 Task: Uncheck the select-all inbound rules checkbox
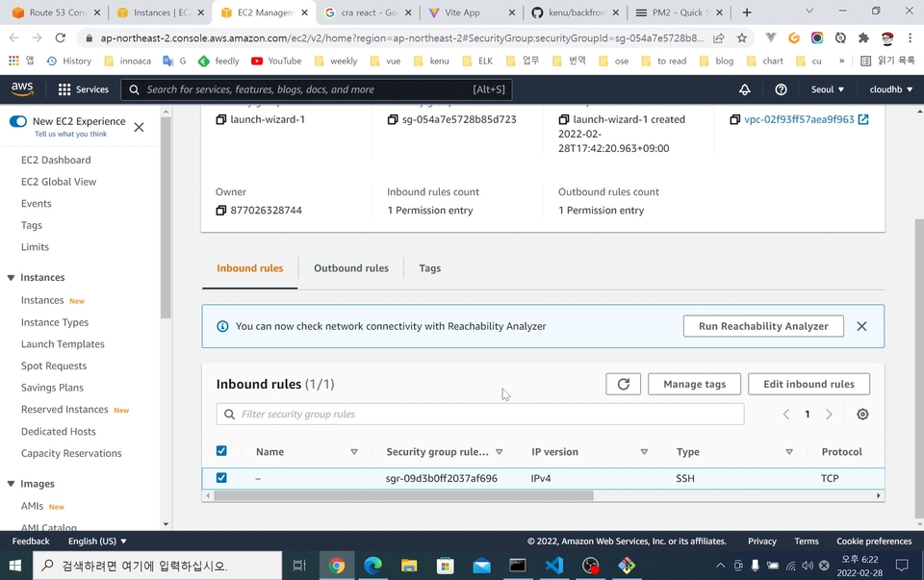(x=221, y=451)
